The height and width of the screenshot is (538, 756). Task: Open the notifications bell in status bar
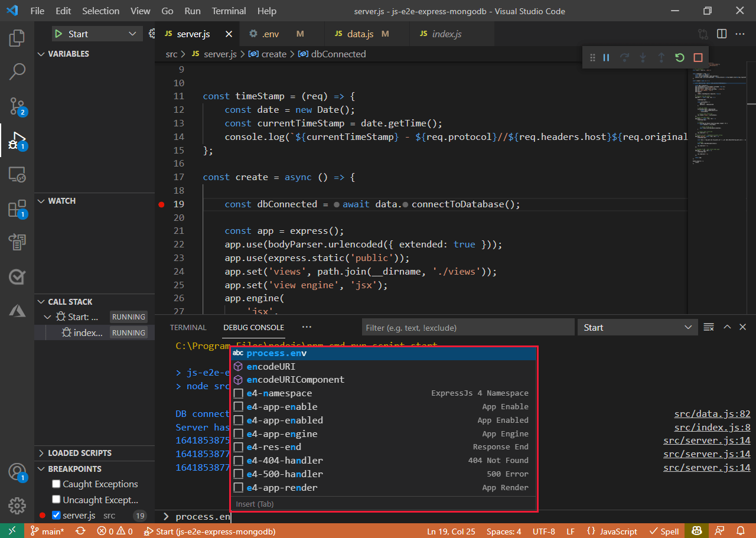tap(742, 531)
